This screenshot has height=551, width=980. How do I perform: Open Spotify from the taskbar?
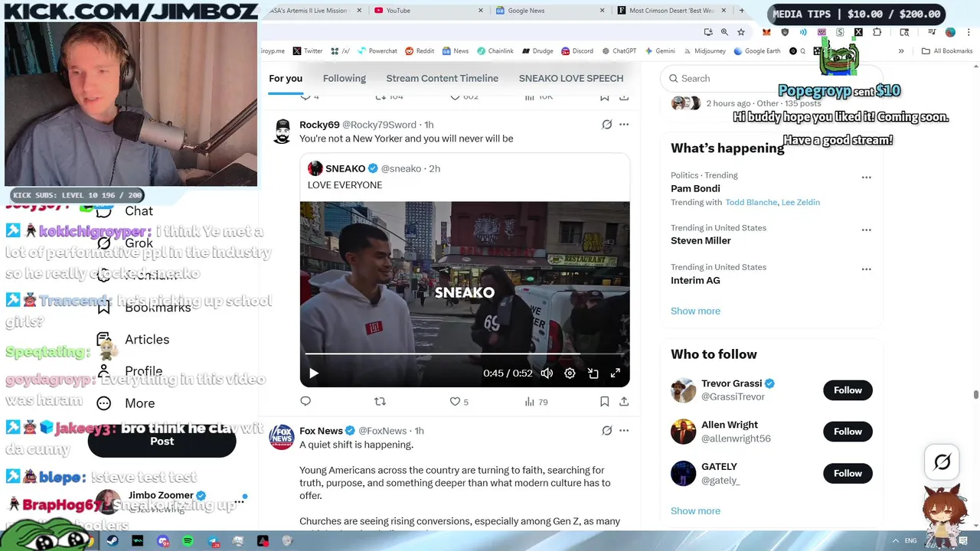(x=188, y=541)
